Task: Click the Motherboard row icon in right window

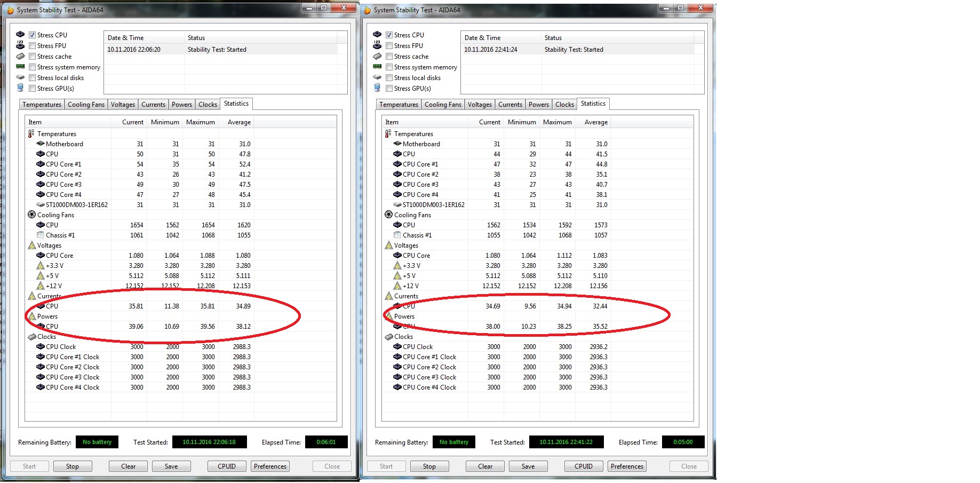Action: pos(397,144)
